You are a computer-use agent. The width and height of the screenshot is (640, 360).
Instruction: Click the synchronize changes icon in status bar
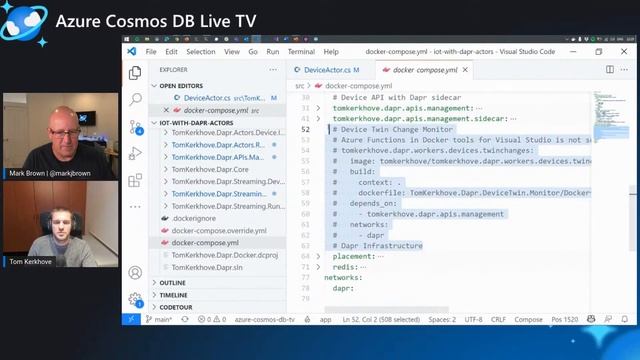click(x=185, y=319)
